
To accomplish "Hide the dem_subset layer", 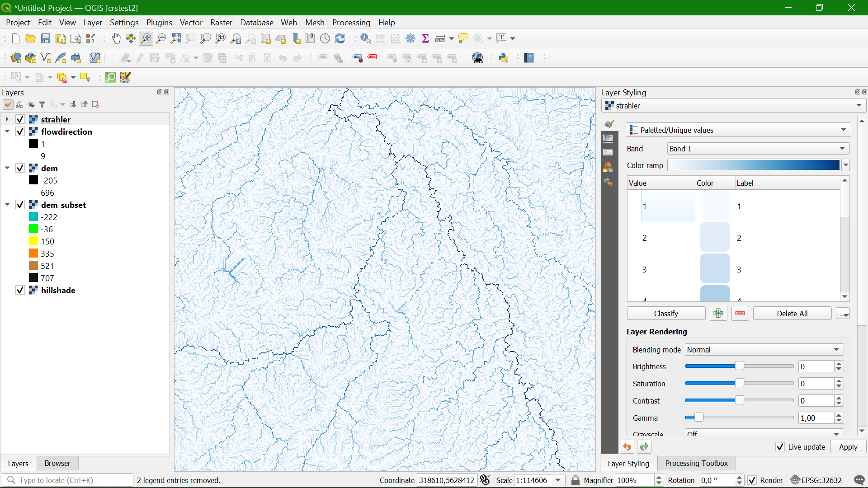I will pyautogui.click(x=20, y=205).
